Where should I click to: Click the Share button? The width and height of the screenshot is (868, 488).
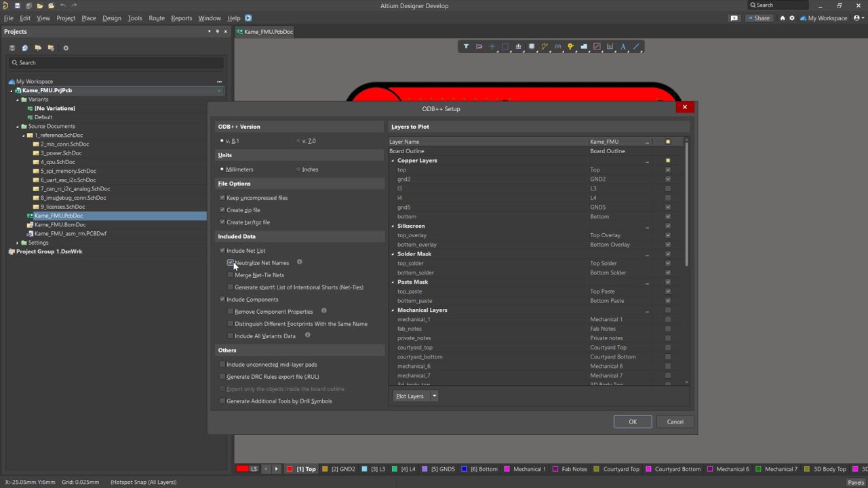pyautogui.click(x=758, y=18)
